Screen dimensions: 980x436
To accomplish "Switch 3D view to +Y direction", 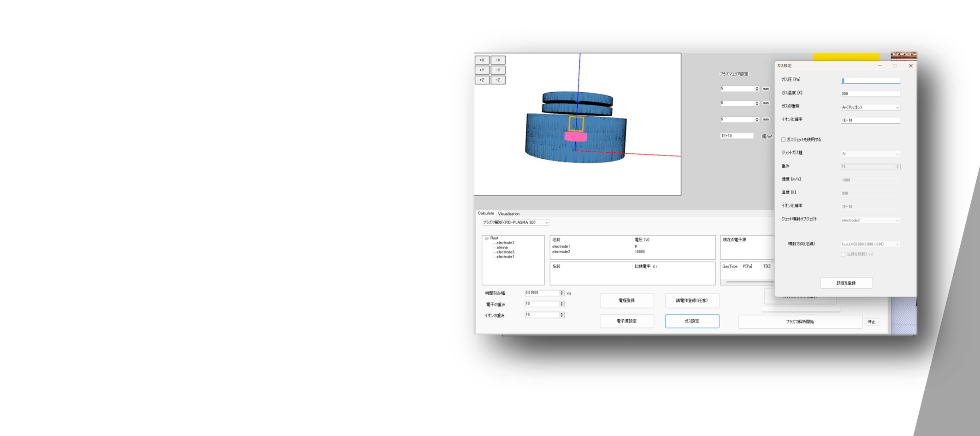I will [482, 70].
